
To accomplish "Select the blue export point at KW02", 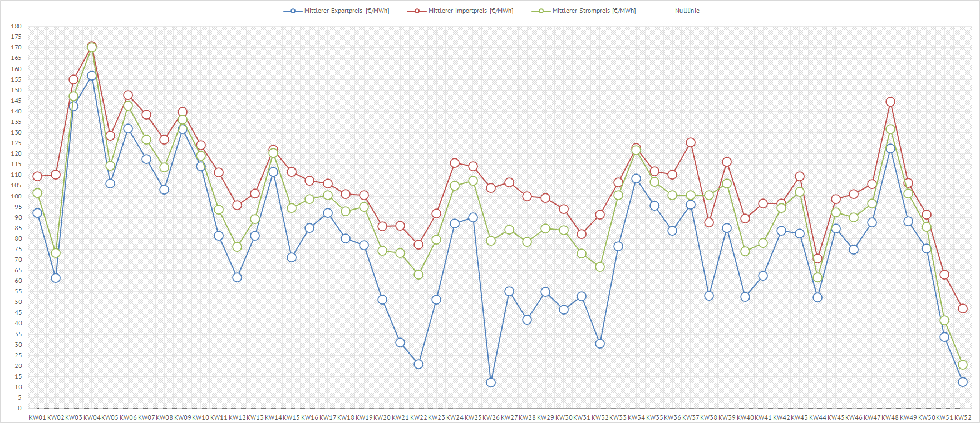I will pyautogui.click(x=56, y=278).
